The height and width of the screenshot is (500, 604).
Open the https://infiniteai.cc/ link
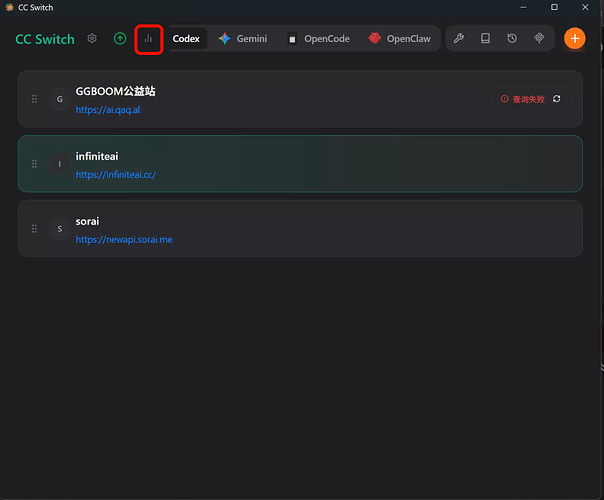click(116, 175)
